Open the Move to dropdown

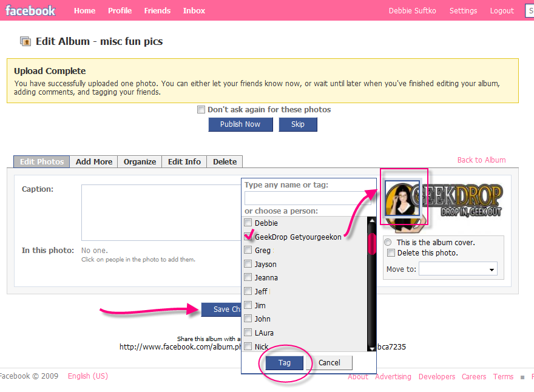(458, 269)
